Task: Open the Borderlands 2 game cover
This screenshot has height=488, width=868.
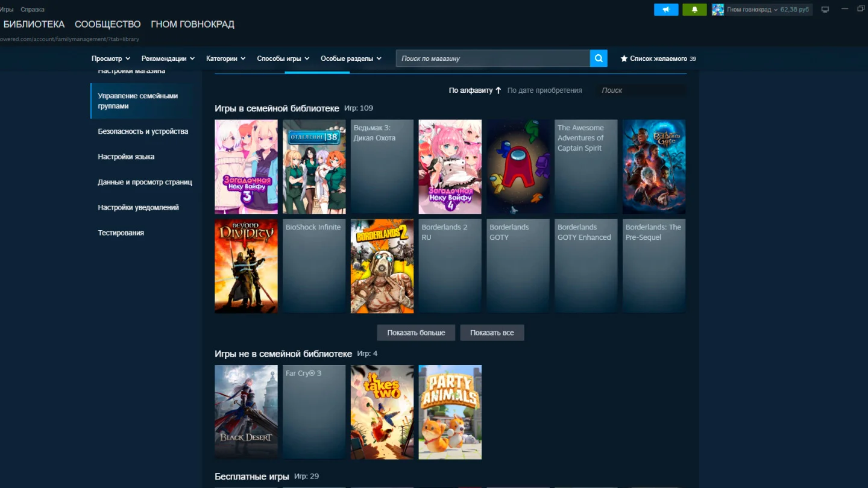Action: pos(382,266)
